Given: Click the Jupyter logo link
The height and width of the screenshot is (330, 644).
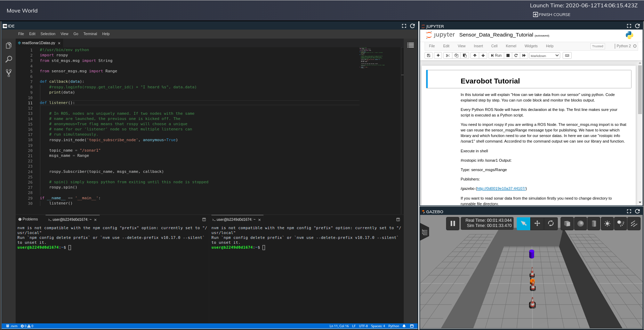Looking at the screenshot, I should (x=440, y=35).
